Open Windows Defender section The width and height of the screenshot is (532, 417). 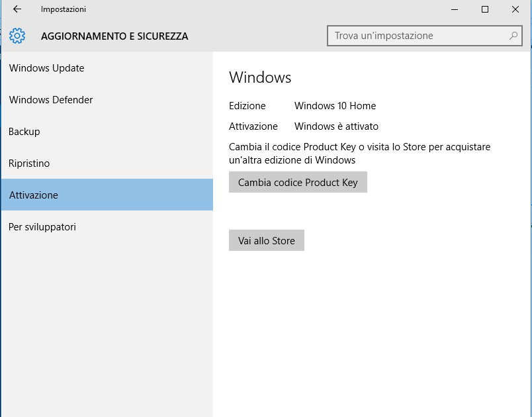(107, 100)
